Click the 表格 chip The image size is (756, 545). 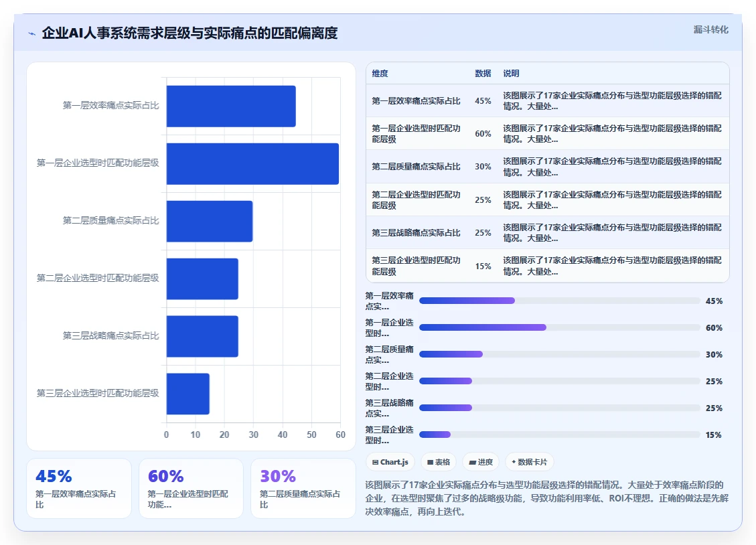(x=439, y=462)
